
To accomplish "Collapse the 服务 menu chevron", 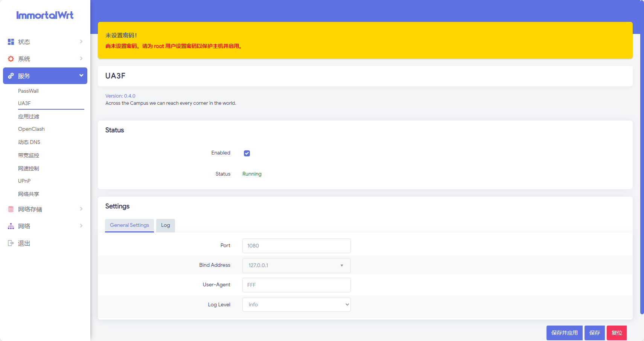I will pyautogui.click(x=81, y=75).
